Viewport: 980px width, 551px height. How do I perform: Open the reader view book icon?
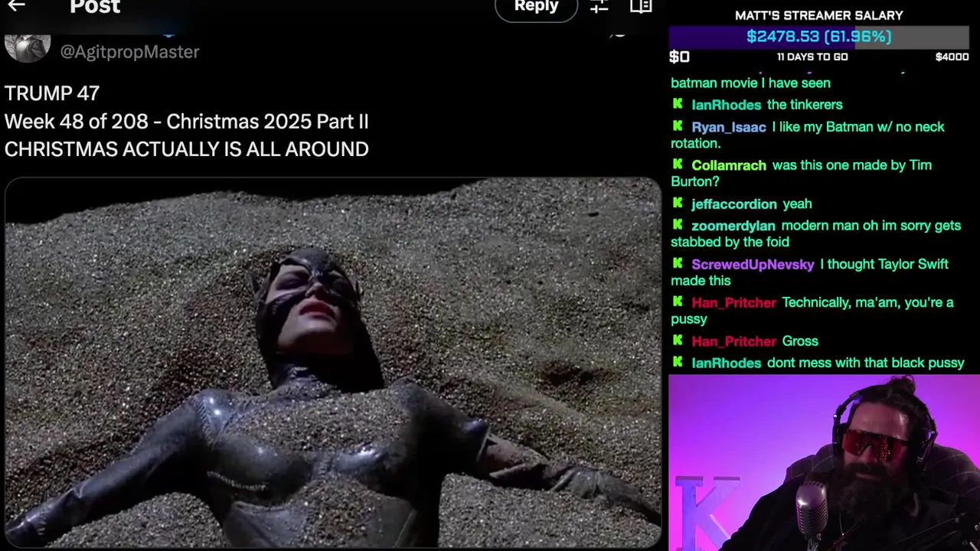click(x=641, y=7)
